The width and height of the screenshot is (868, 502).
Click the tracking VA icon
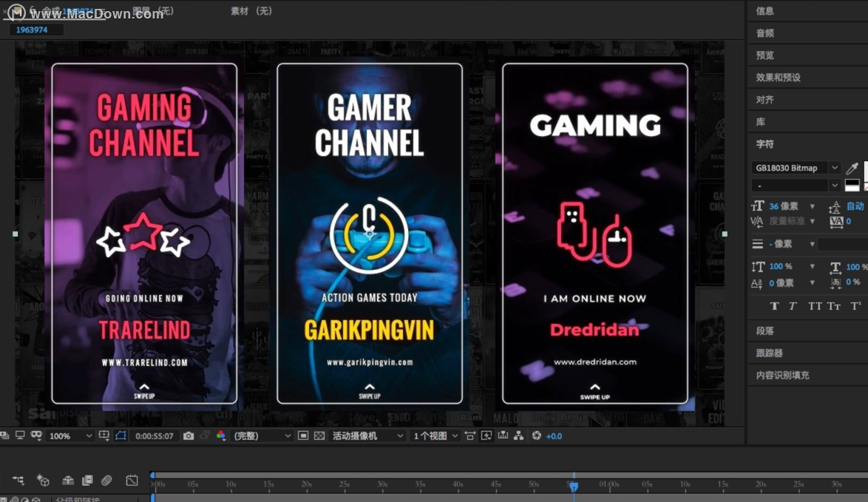(836, 222)
